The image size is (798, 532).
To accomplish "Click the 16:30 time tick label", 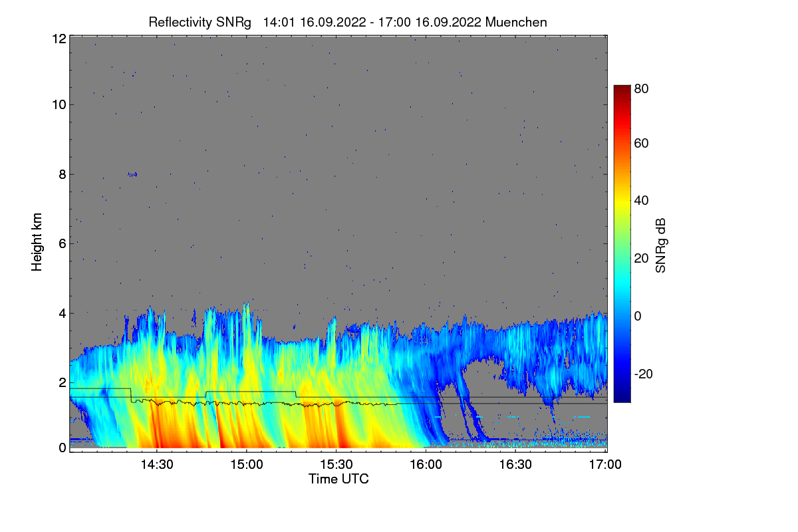I will [515, 464].
